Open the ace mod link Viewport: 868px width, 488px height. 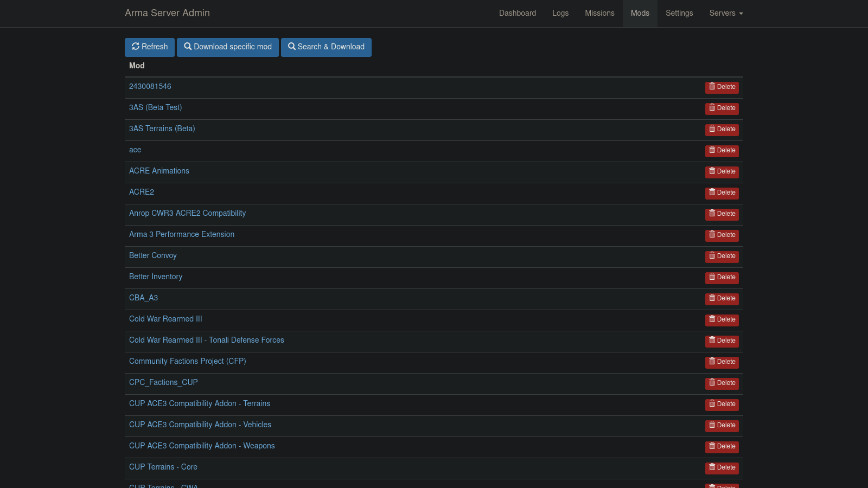pos(135,150)
